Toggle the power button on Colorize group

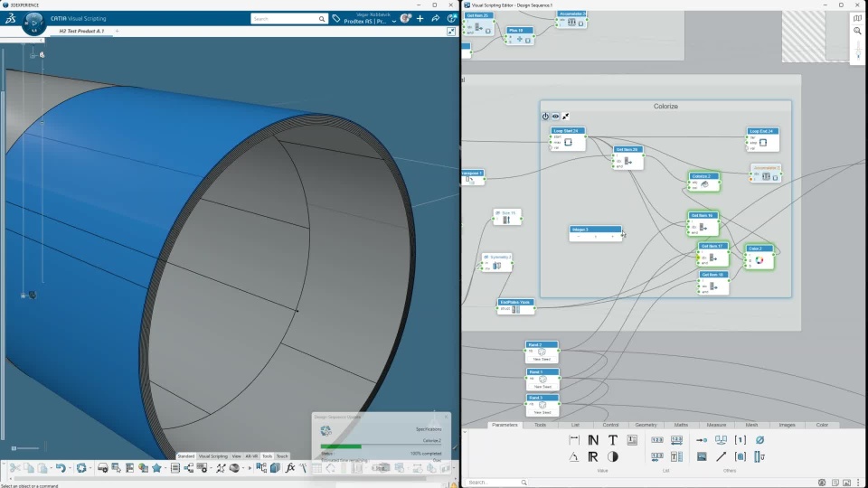point(545,117)
